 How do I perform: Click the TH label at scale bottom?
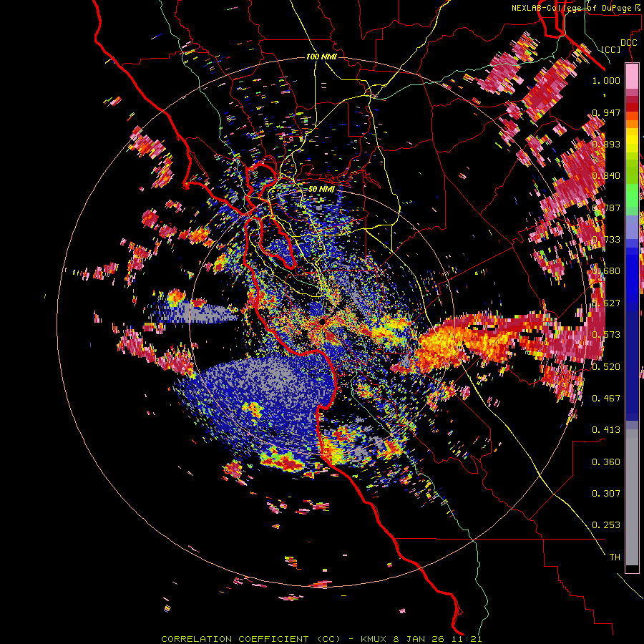click(x=615, y=557)
